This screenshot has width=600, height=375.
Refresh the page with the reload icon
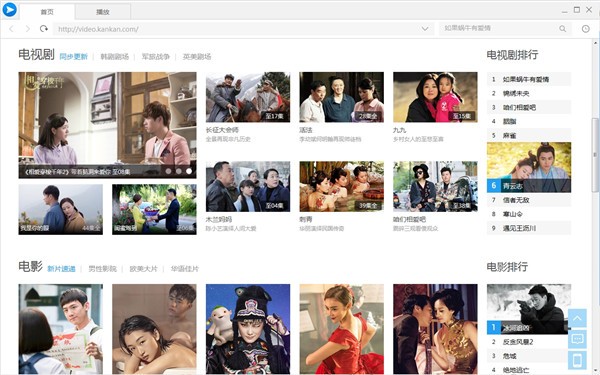tap(44, 29)
